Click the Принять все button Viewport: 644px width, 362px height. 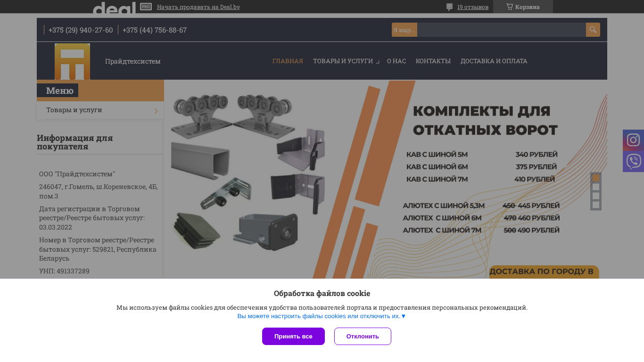coord(293,337)
